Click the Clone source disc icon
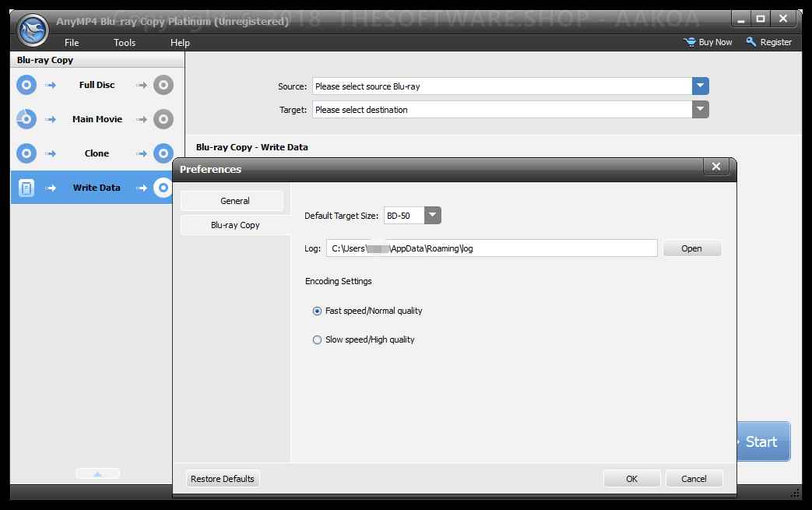 pyautogui.click(x=26, y=153)
